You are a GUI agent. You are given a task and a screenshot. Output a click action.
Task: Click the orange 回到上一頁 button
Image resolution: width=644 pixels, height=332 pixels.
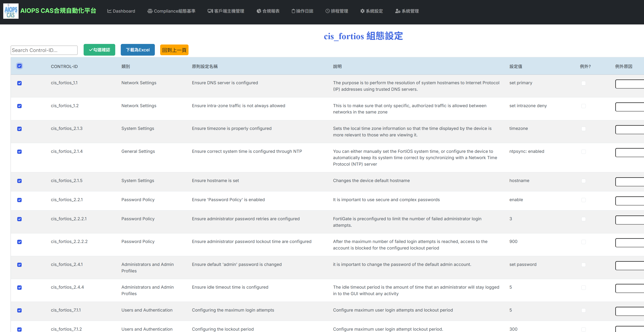(174, 50)
